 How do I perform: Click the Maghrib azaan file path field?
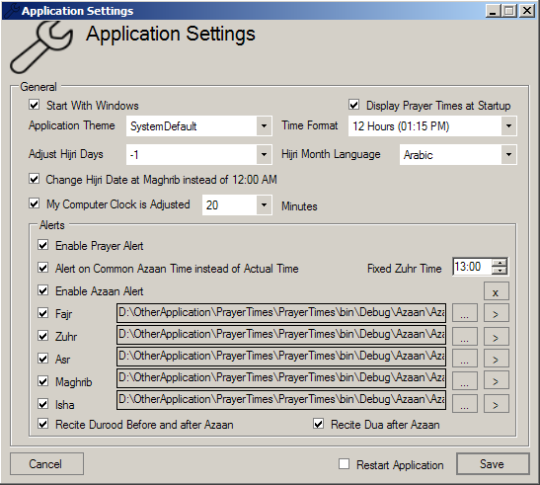click(x=281, y=378)
